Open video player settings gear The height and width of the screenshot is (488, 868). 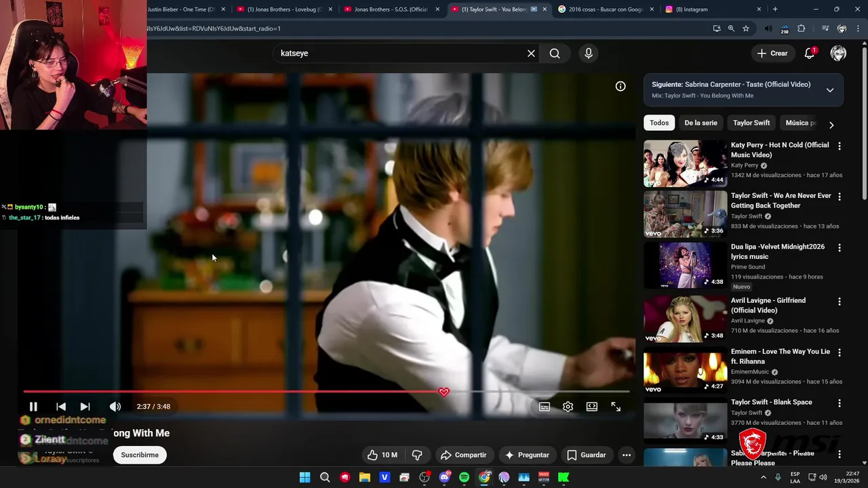point(568,407)
